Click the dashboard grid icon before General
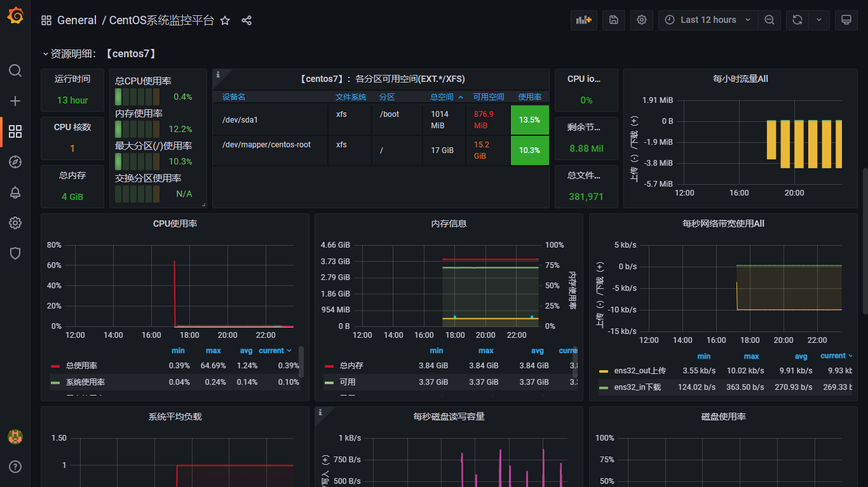This screenshot has height=487, width=868. click(46, 20)
